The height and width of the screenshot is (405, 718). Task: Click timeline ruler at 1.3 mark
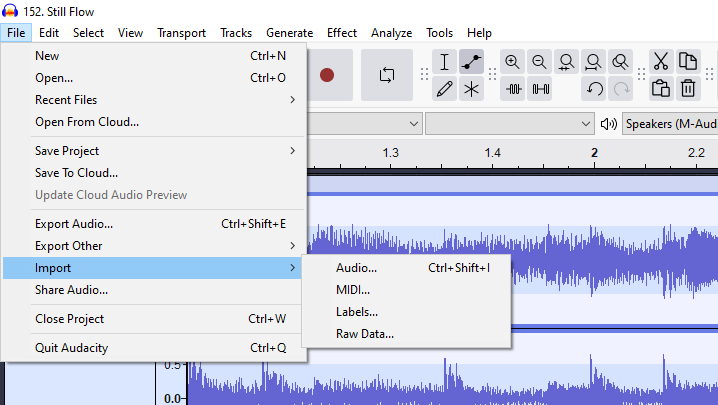pos(391,153)
